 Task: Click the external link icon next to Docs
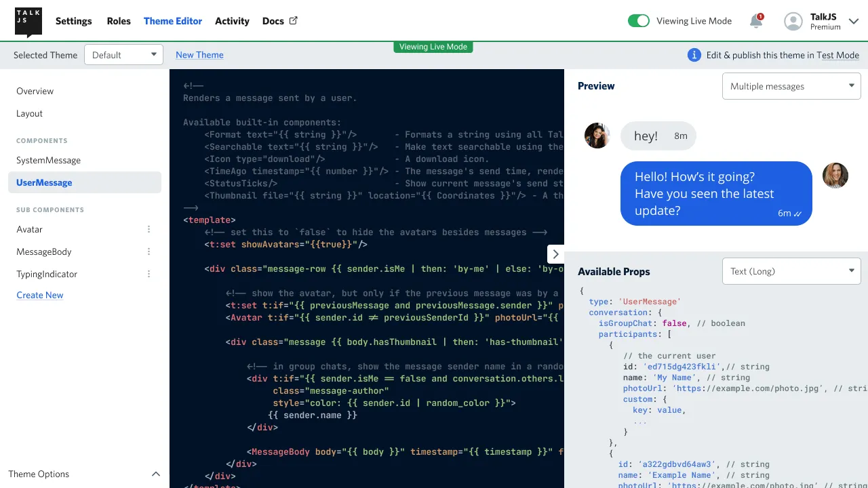coord(292,20)
